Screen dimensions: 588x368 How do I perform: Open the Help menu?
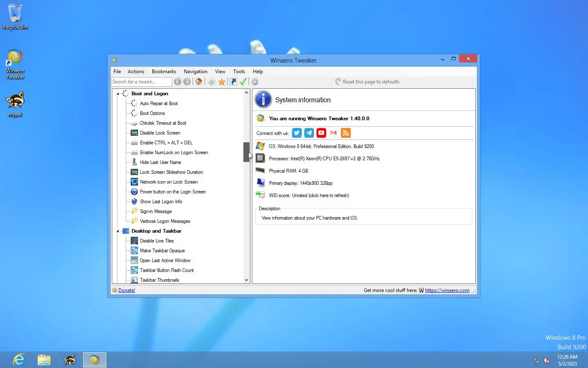pyautogui.click(x=258, y=72)
